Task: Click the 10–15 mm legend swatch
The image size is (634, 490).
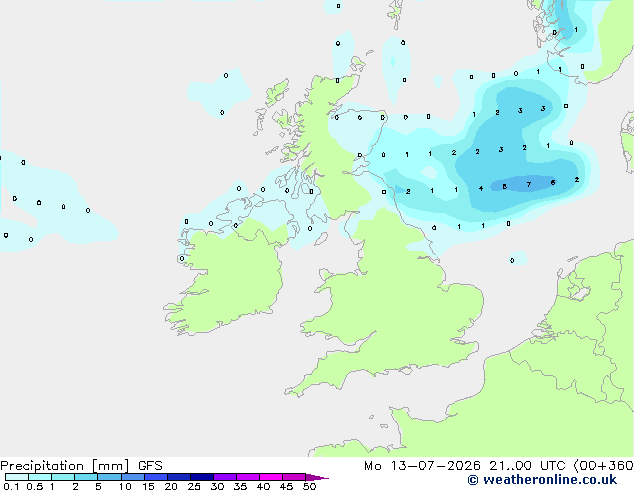Action: [133, 477]
